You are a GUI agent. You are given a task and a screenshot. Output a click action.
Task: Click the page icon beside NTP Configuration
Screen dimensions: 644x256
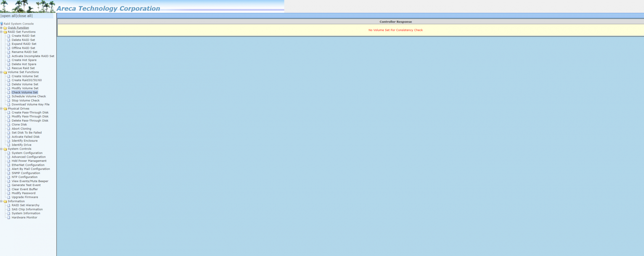point(9,177)
